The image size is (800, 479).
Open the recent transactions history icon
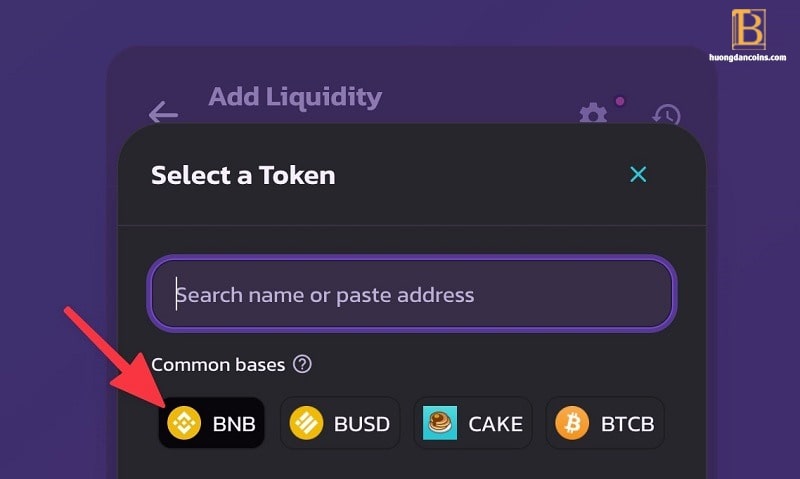666,114
